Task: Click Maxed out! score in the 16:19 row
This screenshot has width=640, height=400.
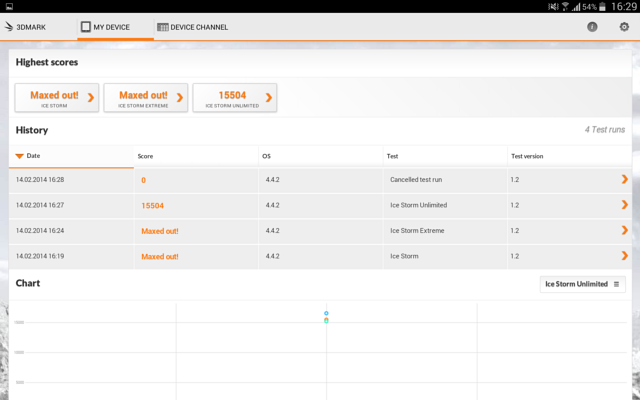Action: click(x=160, y=257)
